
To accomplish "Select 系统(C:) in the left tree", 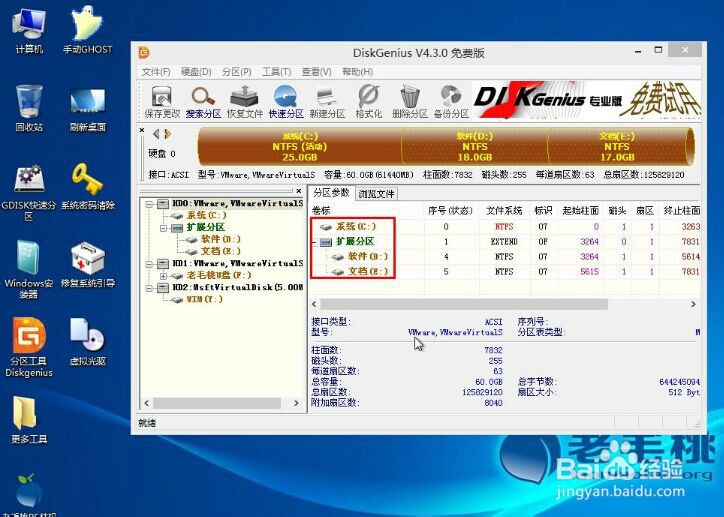I will click(206, 216).
